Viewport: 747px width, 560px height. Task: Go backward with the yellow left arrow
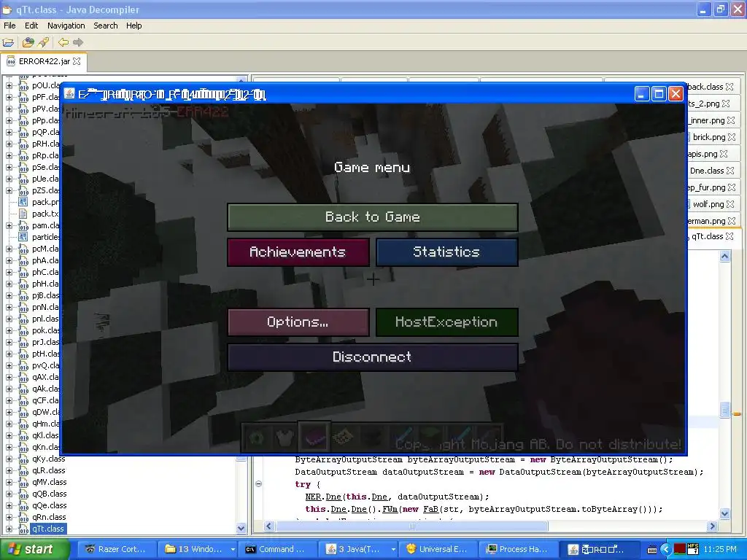[x=63, y=42]
